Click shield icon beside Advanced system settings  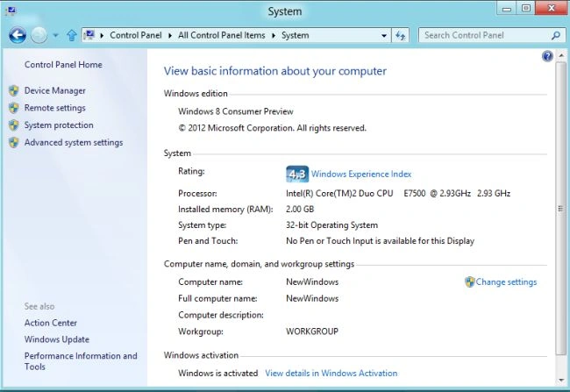(x=14, y=143)
